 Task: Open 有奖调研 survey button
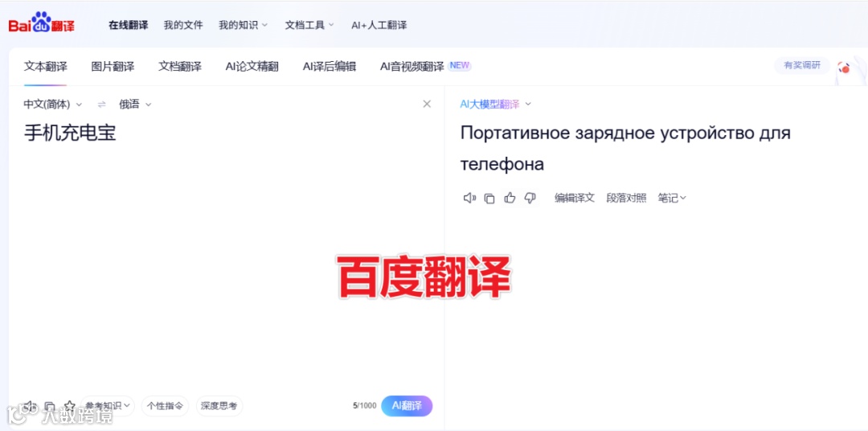coord(802,65)
